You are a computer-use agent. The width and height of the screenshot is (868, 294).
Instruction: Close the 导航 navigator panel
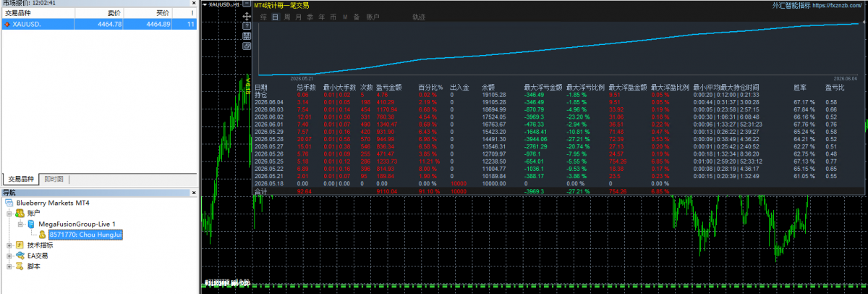pyautogui.click(x=193, y=193)
